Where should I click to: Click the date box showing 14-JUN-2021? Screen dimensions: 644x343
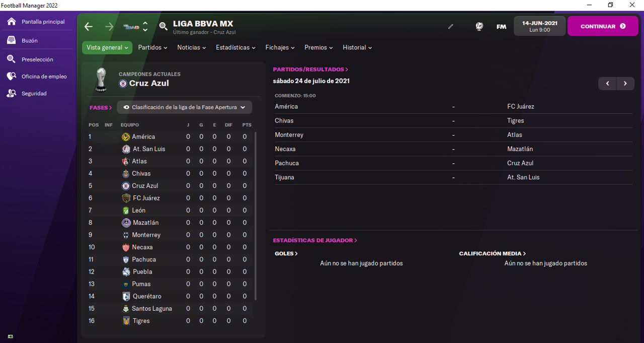(x=540, y=26)
